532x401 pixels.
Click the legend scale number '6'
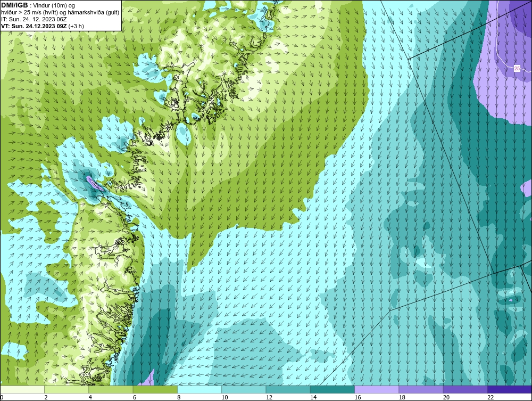tap(135, 398)
